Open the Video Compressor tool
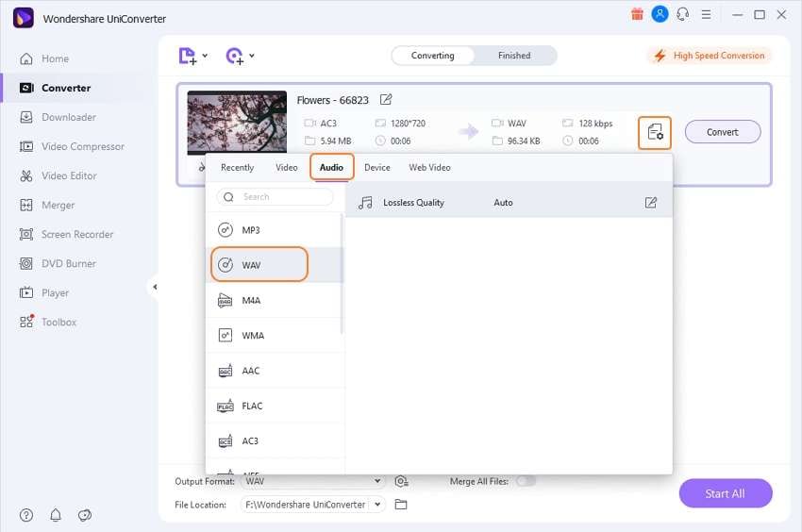The height and width of the screenshot is (532, 802). (x=72, y=146)
